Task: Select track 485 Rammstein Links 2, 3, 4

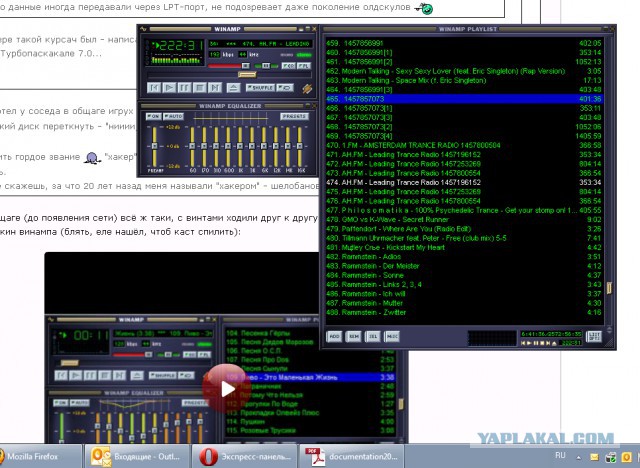Action: click(x=464, y=284)
